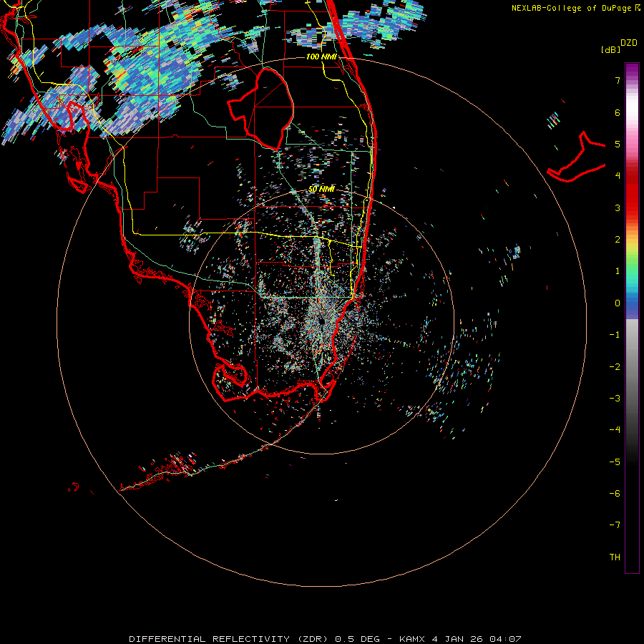The image size is (644, 644).
Task: Click the color scale value 5
Action: 618,144
